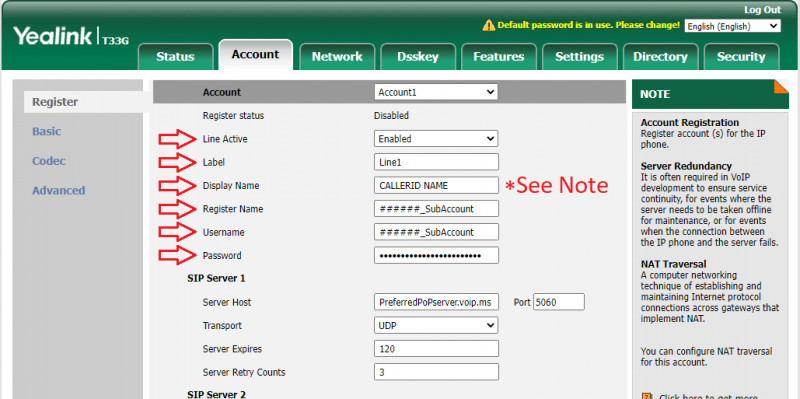800x399 pixels.
Task: Click the Password input field
Action: click(x=436, y=256)
